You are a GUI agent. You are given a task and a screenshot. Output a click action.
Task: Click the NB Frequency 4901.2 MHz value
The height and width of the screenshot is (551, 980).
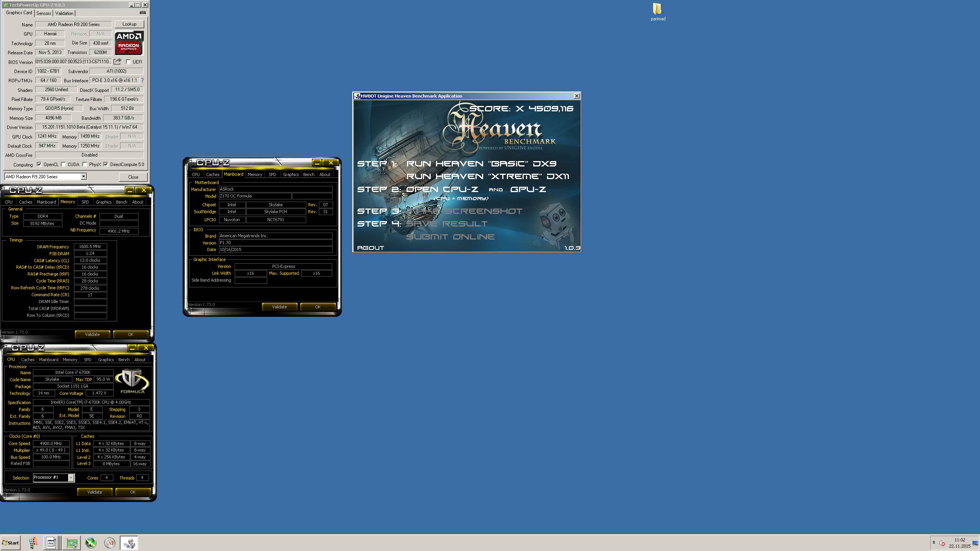point(119,231)
